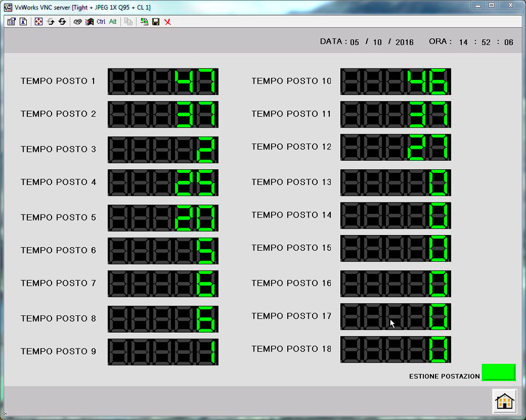The image size is (526, 420).
Task: Select the 'TEMPO POSTO 1' label
Action: (x=58, y=81)
